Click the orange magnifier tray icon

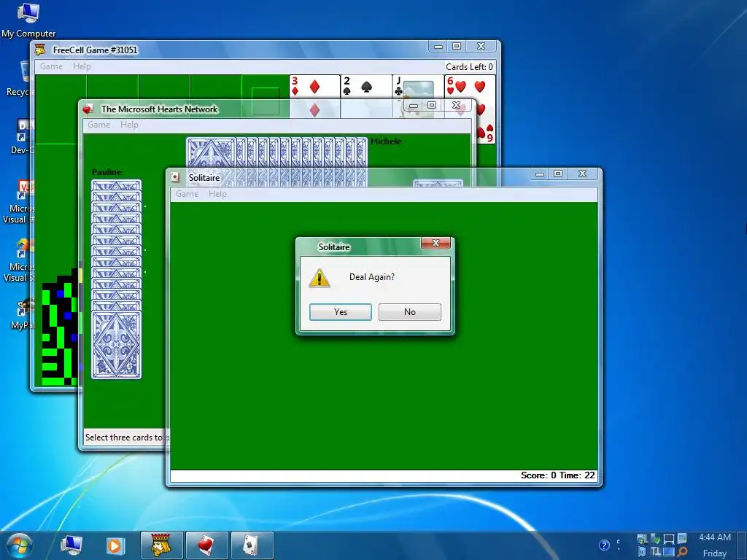(x=682, y=552)
